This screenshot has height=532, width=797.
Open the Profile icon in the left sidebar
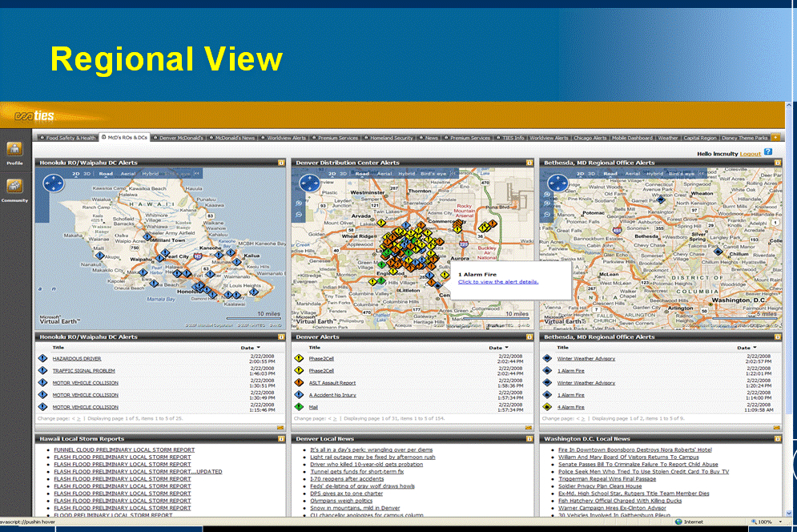pos(14,150)
